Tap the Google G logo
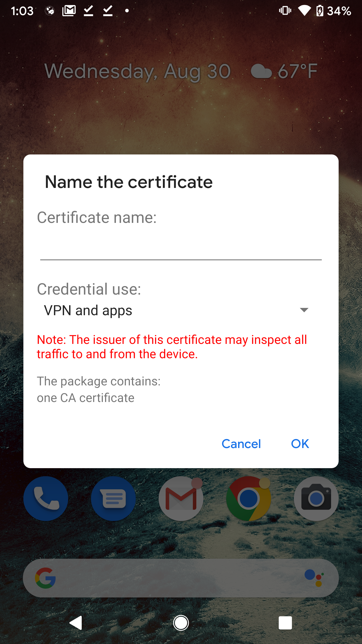 pyautogui.click(x=46, y=578)
